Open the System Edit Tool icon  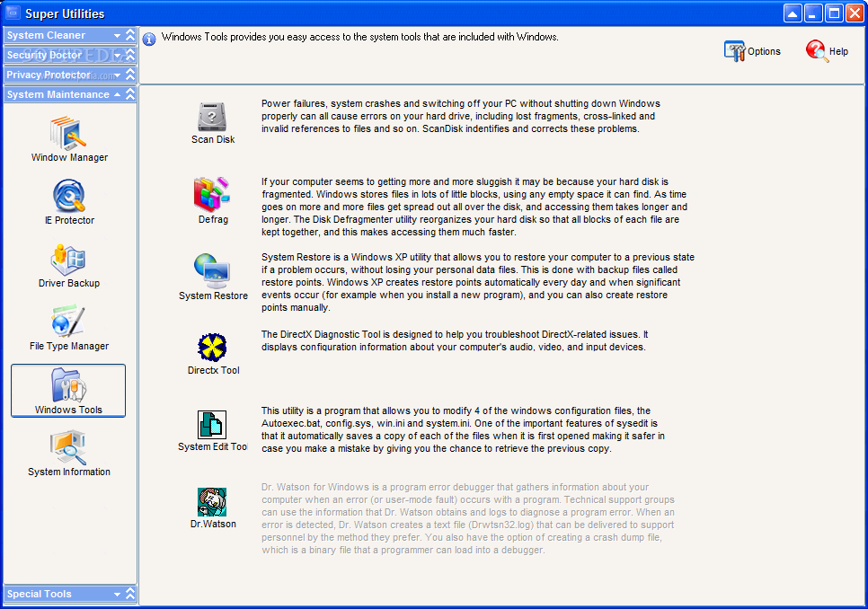pyautogui.click(x=212, y=425)
